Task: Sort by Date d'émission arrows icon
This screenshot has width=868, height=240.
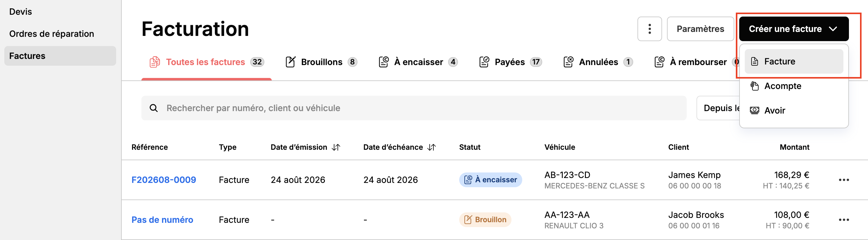Action: (336, 147)
